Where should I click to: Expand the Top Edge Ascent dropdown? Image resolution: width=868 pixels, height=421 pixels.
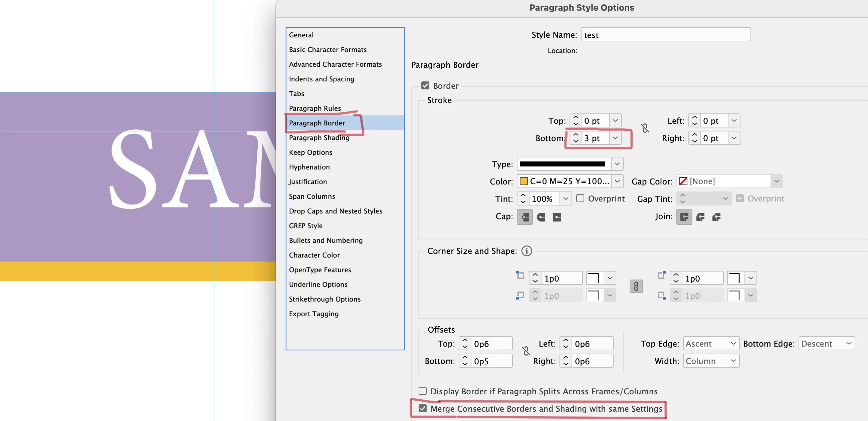click(x=711, y=344)
